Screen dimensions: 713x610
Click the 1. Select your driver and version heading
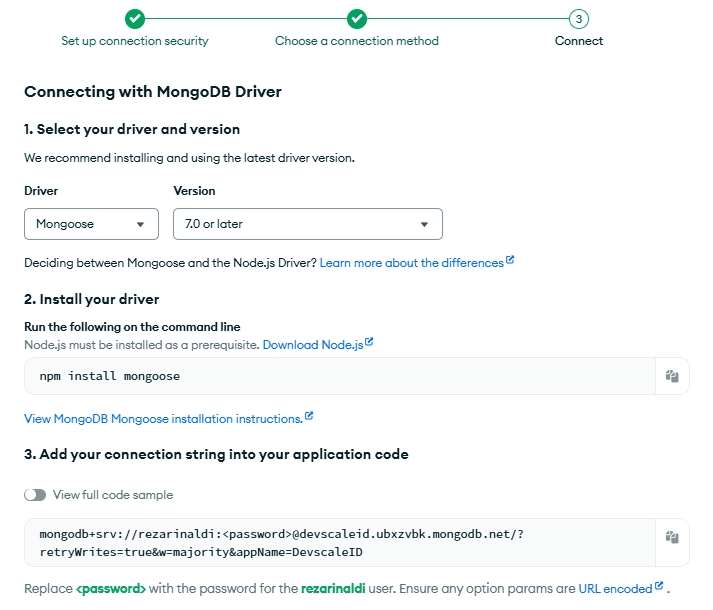click(x=132, y=129)
